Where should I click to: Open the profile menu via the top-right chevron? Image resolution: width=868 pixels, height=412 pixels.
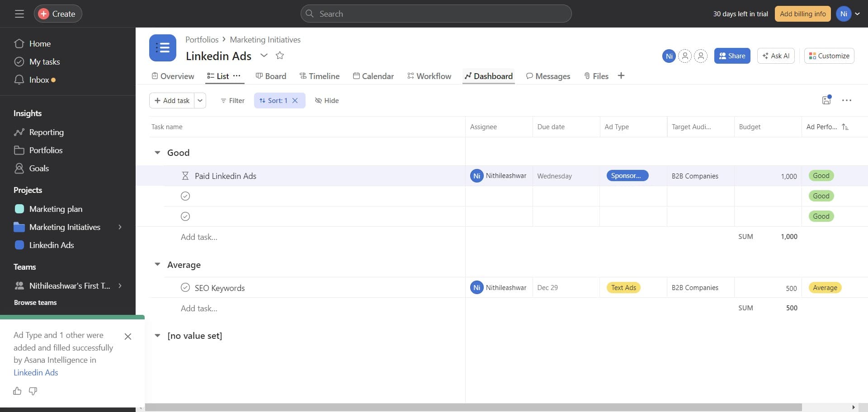point(859,14)
